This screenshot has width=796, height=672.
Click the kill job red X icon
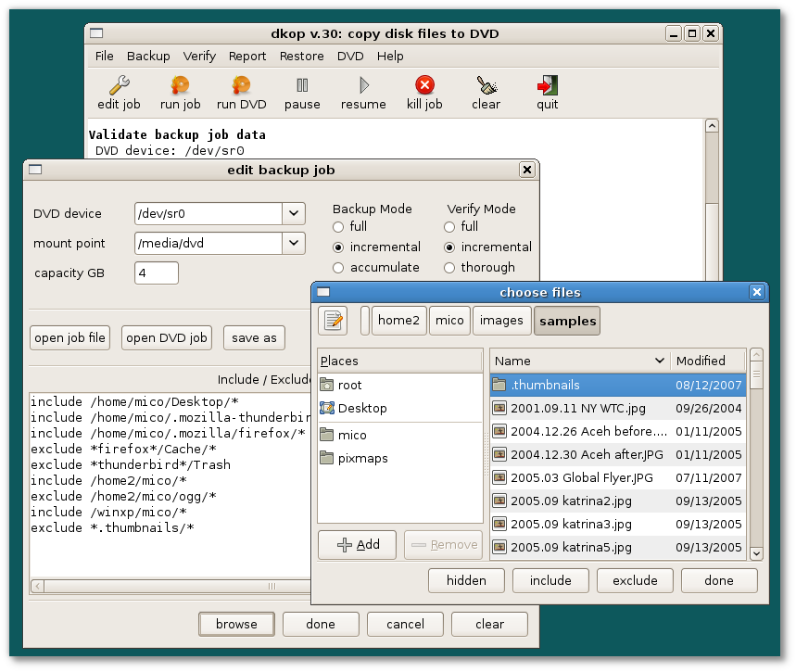425,85
